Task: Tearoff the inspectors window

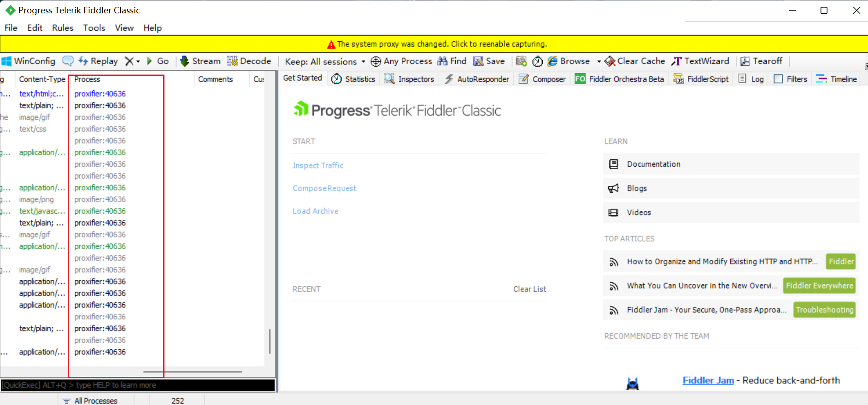Action: pyautogui.click(x=761, y=61)
